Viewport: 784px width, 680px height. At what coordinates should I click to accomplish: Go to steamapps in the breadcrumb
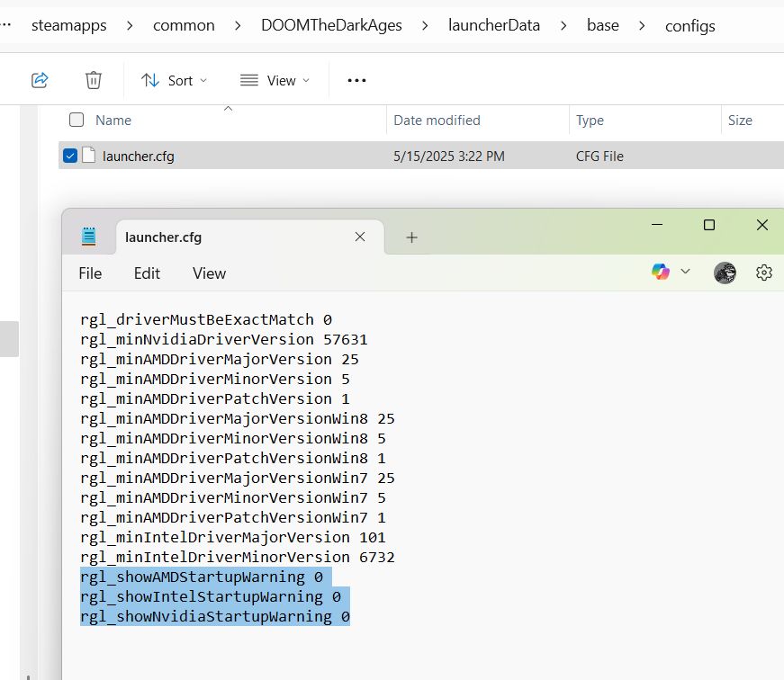tap(69, 25)
